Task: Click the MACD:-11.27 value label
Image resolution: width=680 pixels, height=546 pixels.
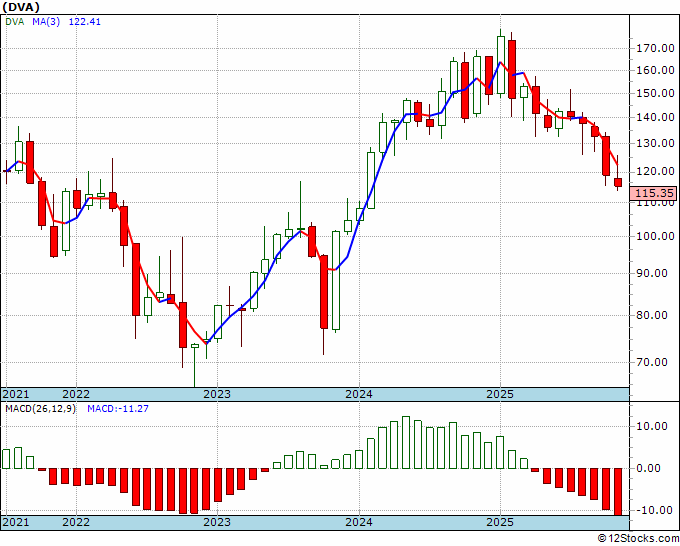Action: (x=118, y=409)
